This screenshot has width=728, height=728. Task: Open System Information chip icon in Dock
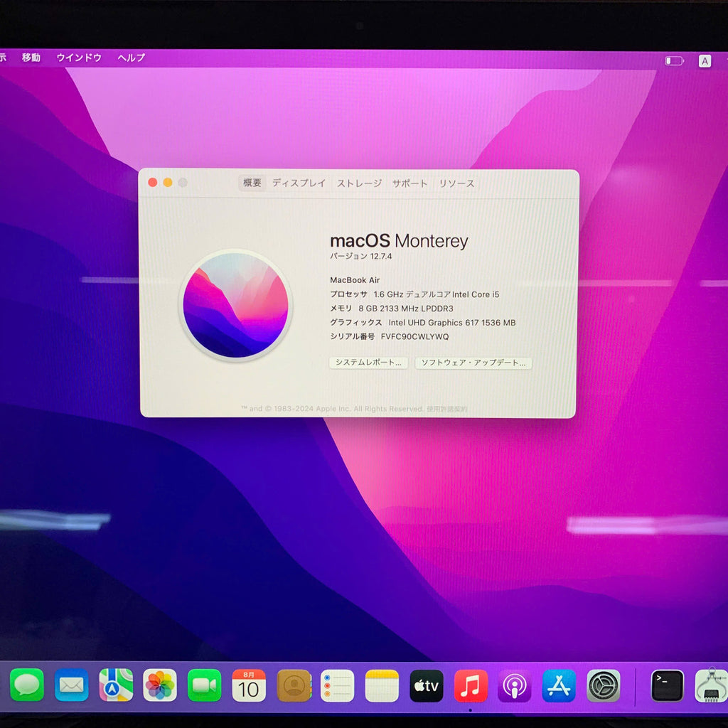(x=711, y=686)
